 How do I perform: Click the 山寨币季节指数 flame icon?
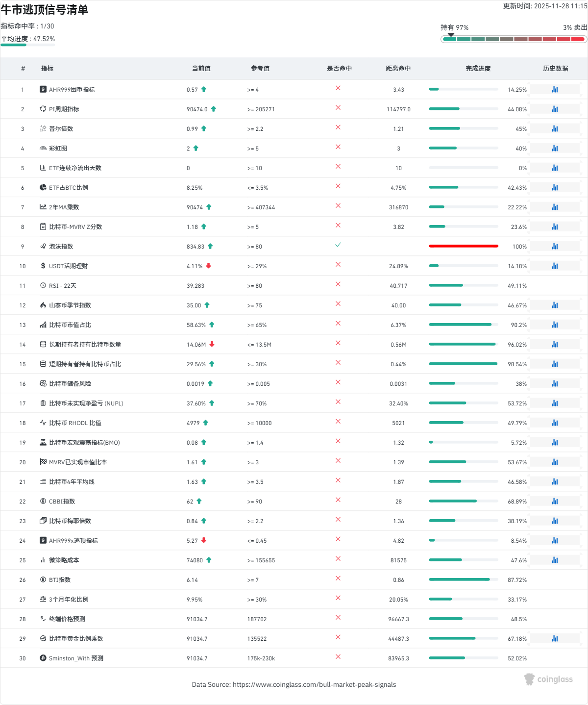43,305
